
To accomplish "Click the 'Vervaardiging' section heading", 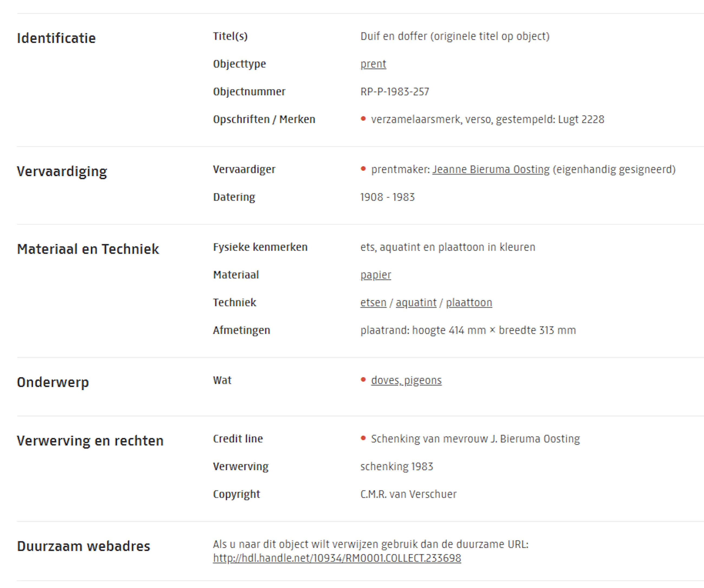I will point(62,171).
